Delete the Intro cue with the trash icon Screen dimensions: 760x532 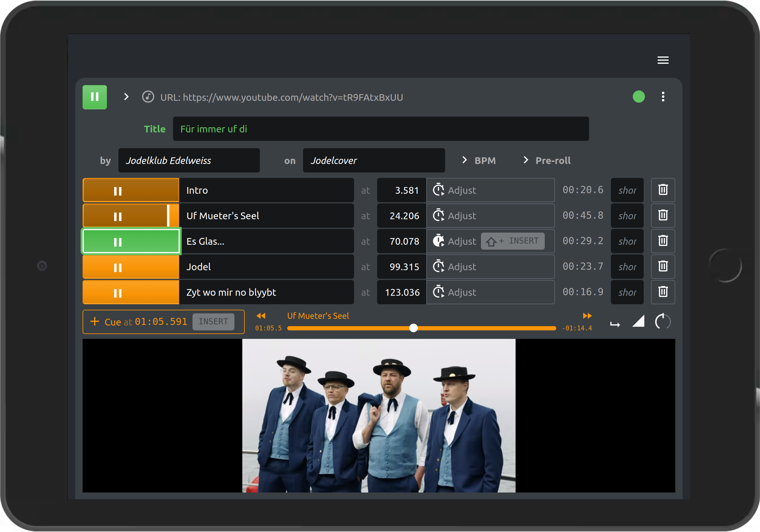tap(663, 190)
